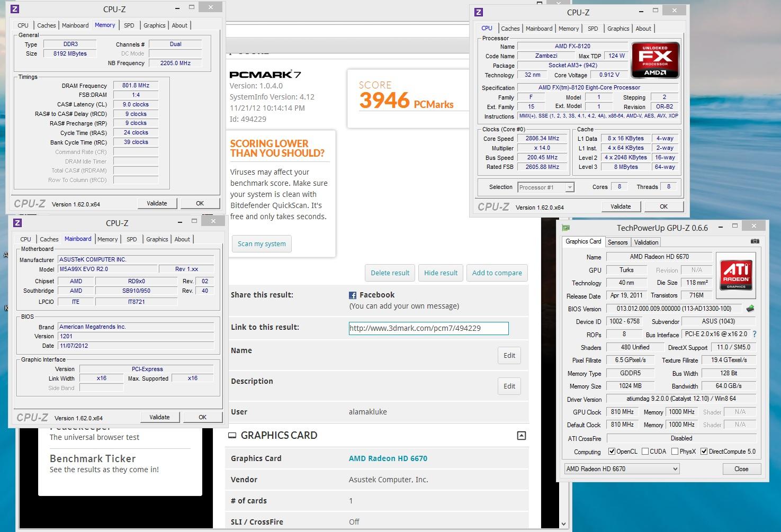Viewport: 781px width, 532px height.
Task: Click OK in Mainboard CPU-Z window
Action: [202, 417]
